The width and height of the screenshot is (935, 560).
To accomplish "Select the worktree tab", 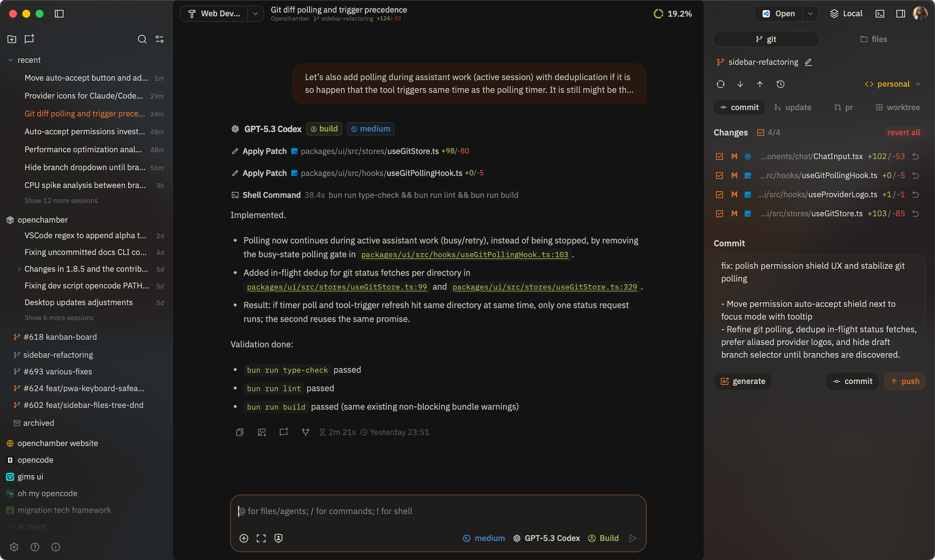I will [x=897, y=107].
